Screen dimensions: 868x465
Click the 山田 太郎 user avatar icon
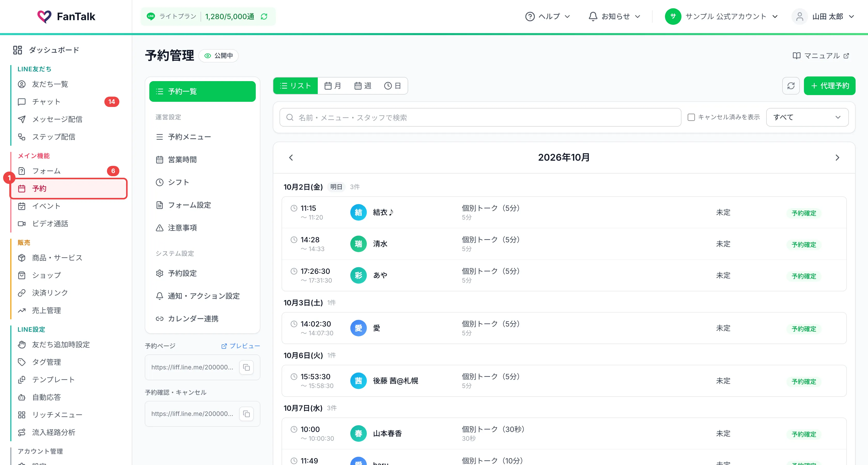799,17
